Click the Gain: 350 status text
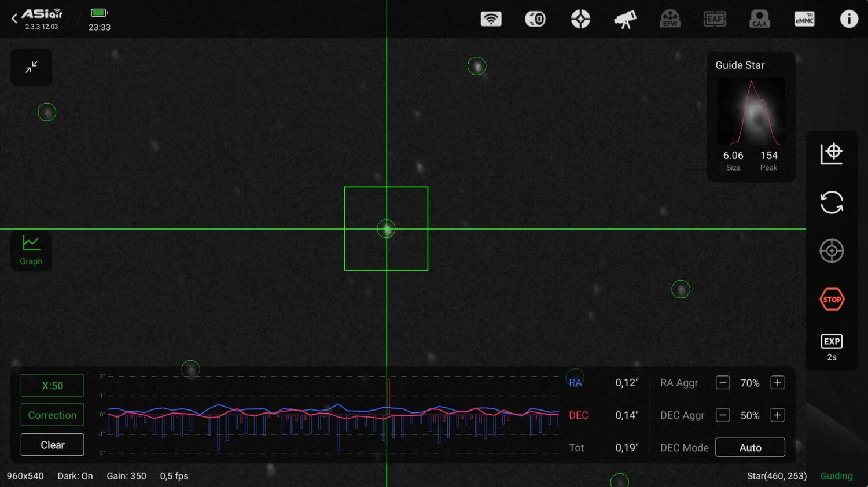The image size is (868, 487). pyautogui.click(x=126, y=476)
